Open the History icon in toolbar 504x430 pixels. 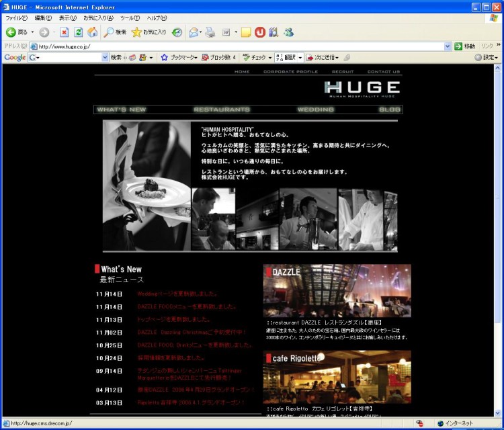coord(177,32)
